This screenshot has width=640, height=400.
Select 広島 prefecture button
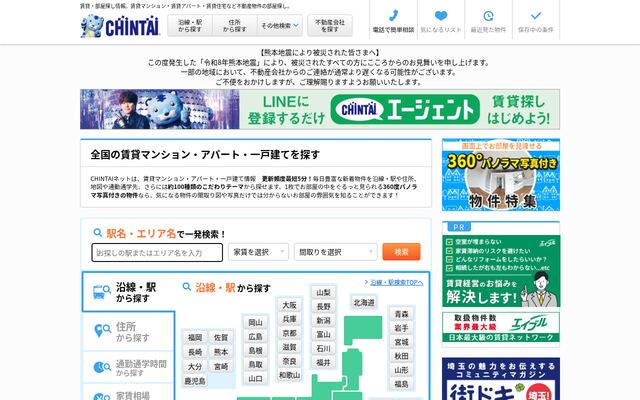256,337
